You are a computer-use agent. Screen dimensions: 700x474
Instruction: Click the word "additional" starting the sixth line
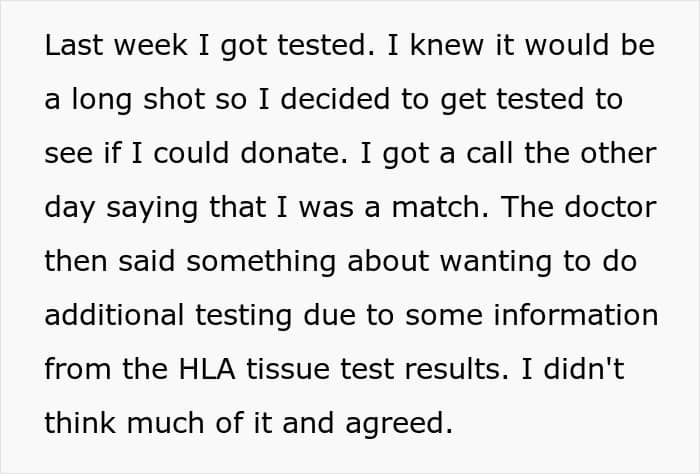click(114, 316)
